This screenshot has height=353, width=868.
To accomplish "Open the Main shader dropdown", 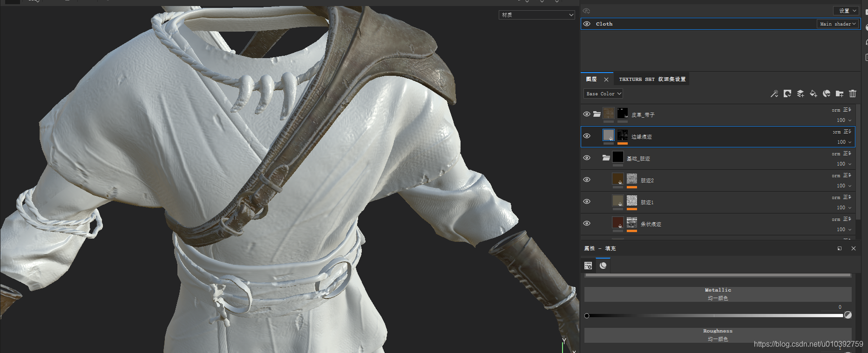I will coord(838,24).
